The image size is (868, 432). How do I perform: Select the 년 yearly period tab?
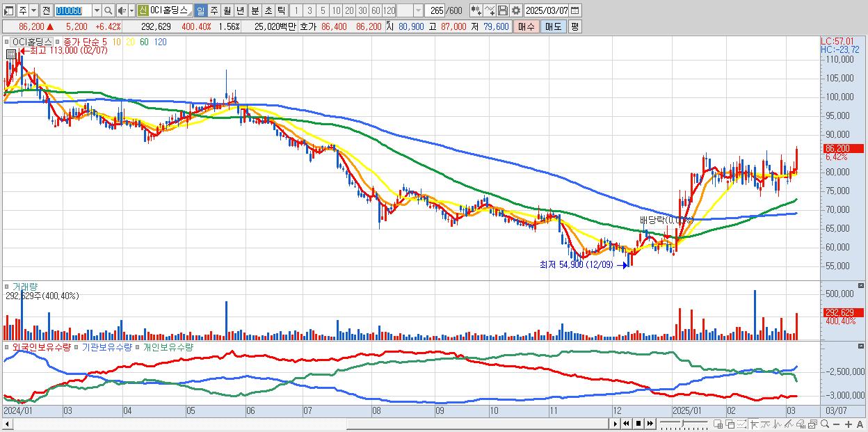pyautogui.click(x=240, y=11)
